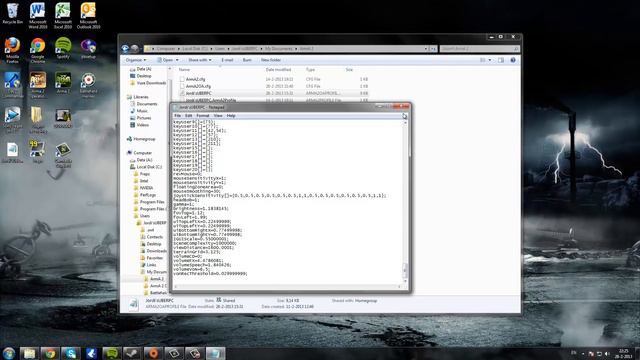Image resolution: width=640 pixels, height=360 pixels.
Task: Click the taskbar clock showing 22:25
Action: (624, 353)
